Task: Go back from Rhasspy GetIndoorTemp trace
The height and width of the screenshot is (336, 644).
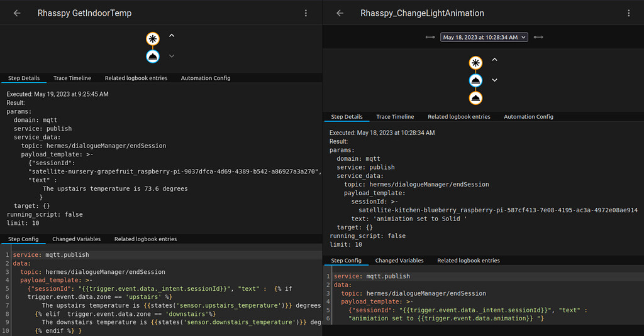Action: coord(17,13)
